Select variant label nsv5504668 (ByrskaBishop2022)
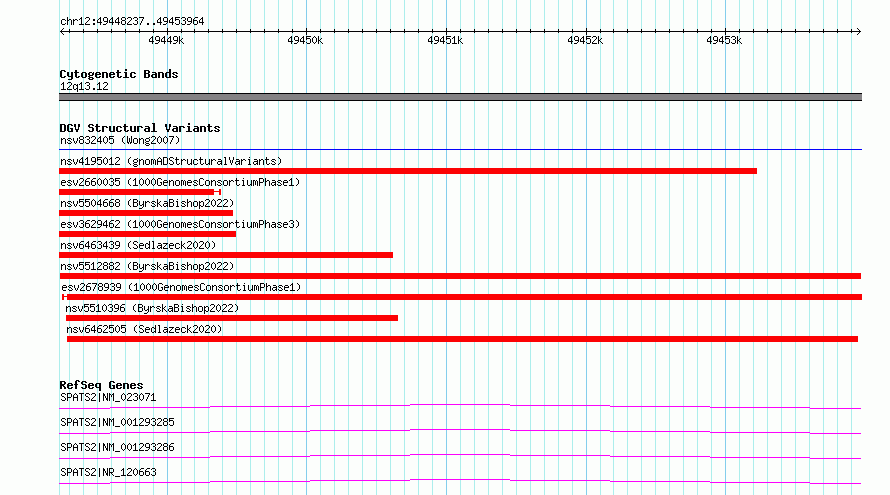The image size is (890, 495). coord(147,203)
